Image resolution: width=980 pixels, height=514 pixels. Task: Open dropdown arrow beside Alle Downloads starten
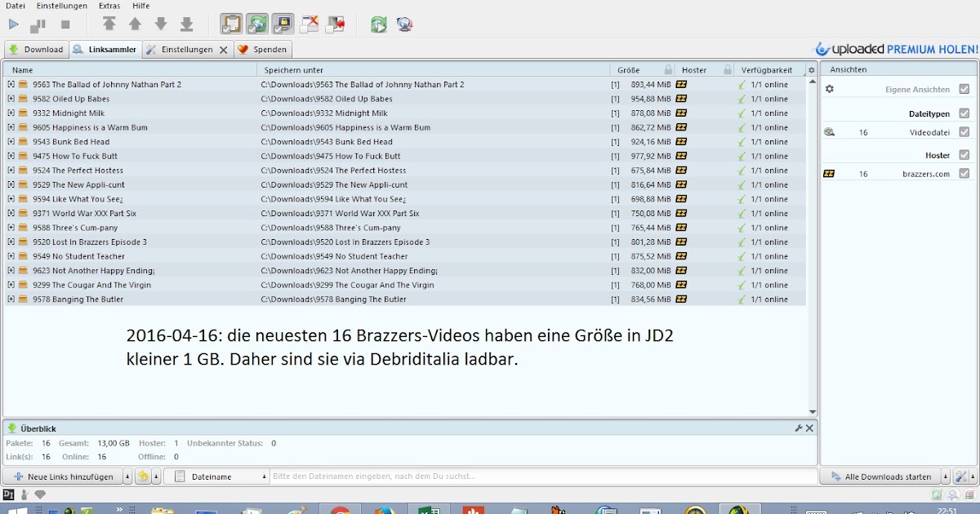pos(946,476)
